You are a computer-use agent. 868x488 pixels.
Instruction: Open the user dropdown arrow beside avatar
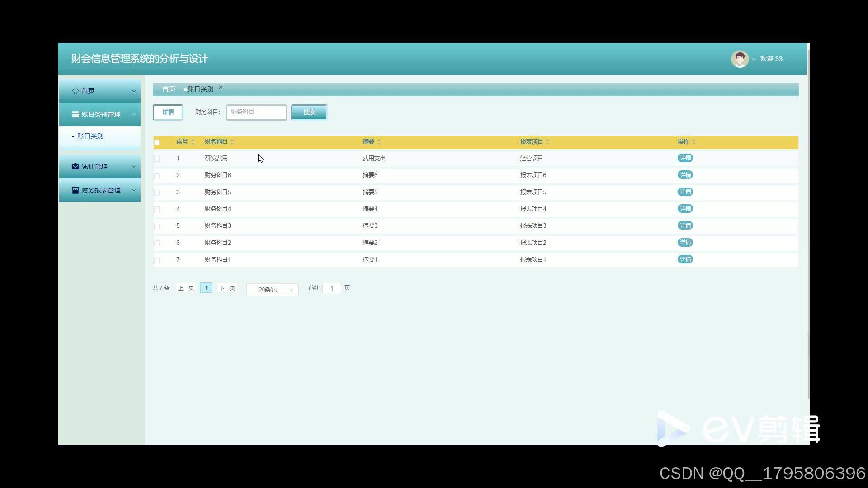click(x=754, y=59)
